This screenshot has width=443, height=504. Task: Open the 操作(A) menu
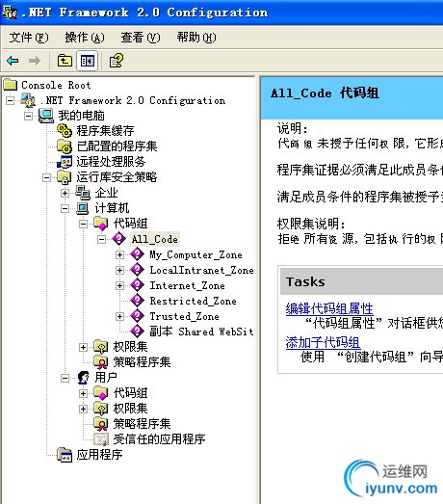click(x=85, y=38)
